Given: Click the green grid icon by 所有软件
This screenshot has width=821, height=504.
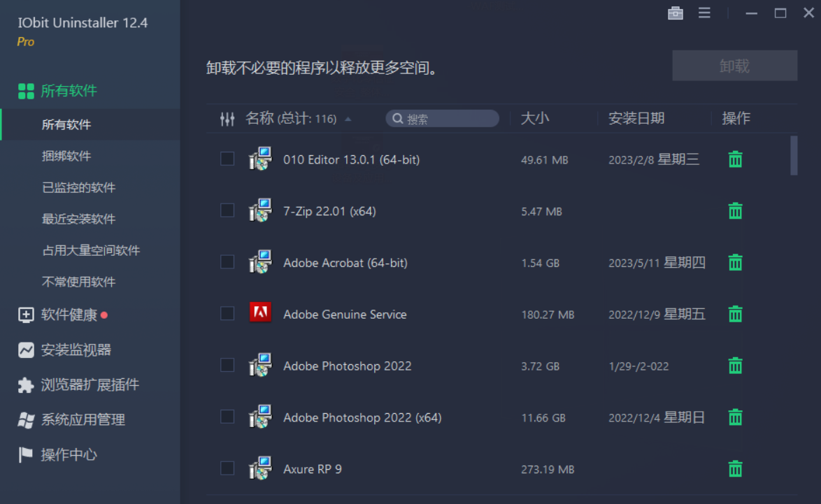Looking at the screenshot, I should [26, 91].
